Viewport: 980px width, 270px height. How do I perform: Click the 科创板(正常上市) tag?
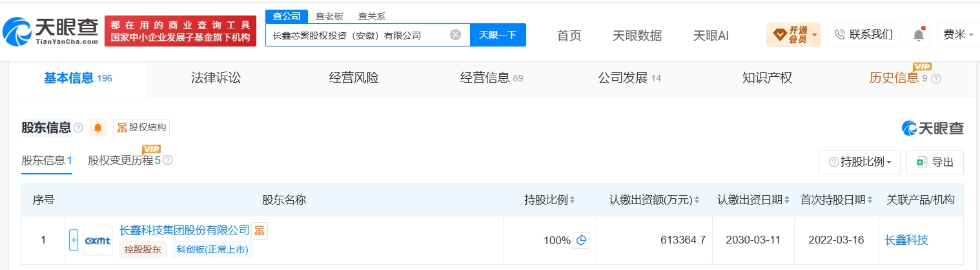coord(212,249)
